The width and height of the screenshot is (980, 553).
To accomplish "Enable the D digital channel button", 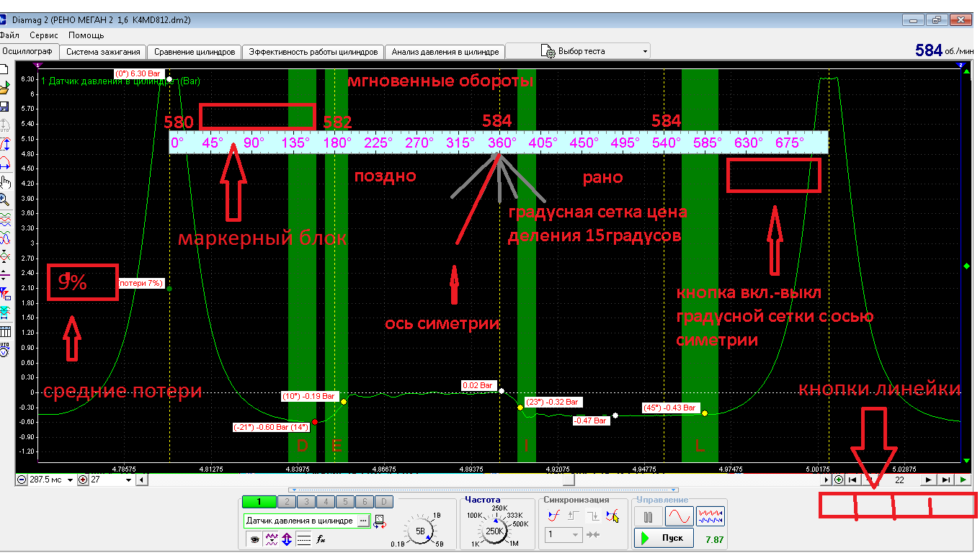I will tap(384, 502).
